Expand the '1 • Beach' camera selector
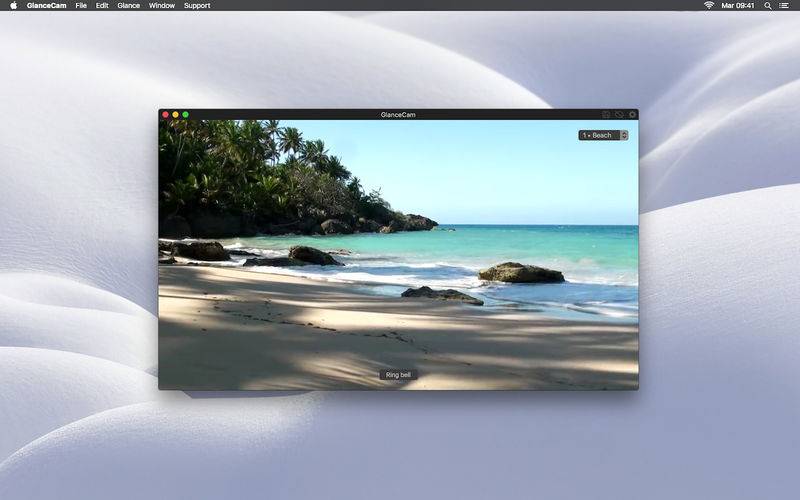Viewport: 800px width, 500px height. [603, 135]
